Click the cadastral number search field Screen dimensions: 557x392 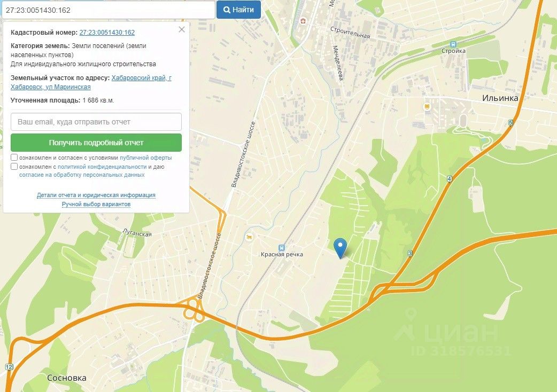tap(109, 10)
